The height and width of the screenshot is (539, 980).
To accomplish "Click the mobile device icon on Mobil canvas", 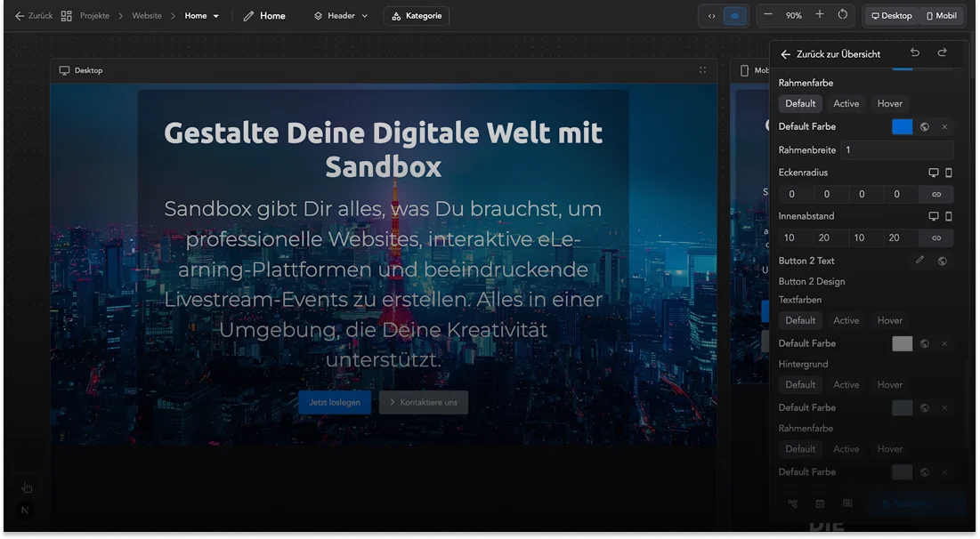I will click(x=744, y=70).
